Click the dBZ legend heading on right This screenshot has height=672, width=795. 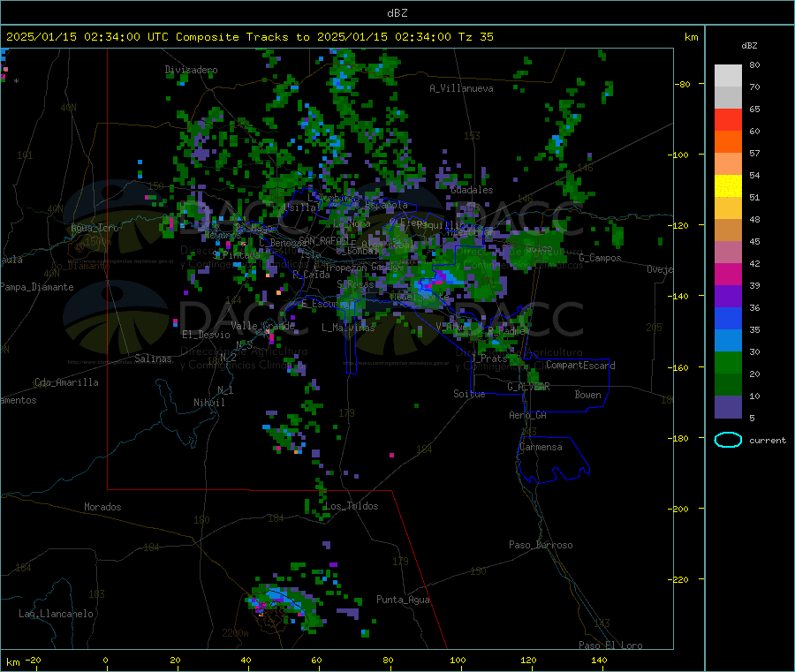pos(749,46)
